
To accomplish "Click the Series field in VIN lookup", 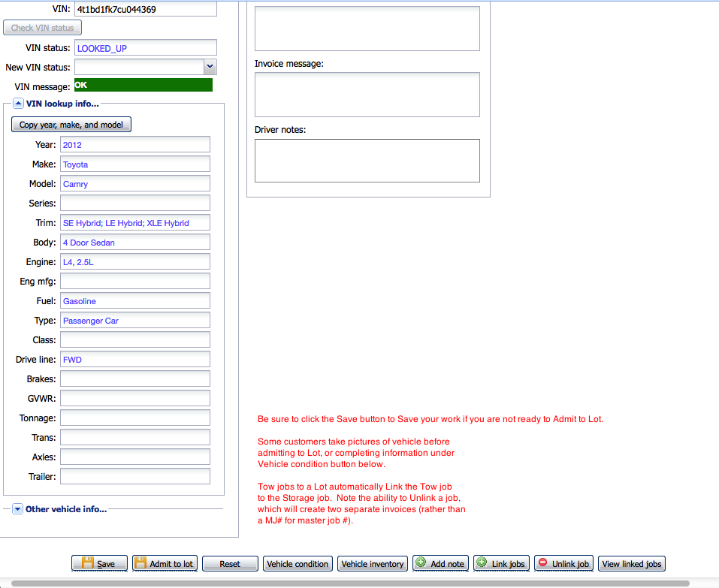I will (135, 204).
